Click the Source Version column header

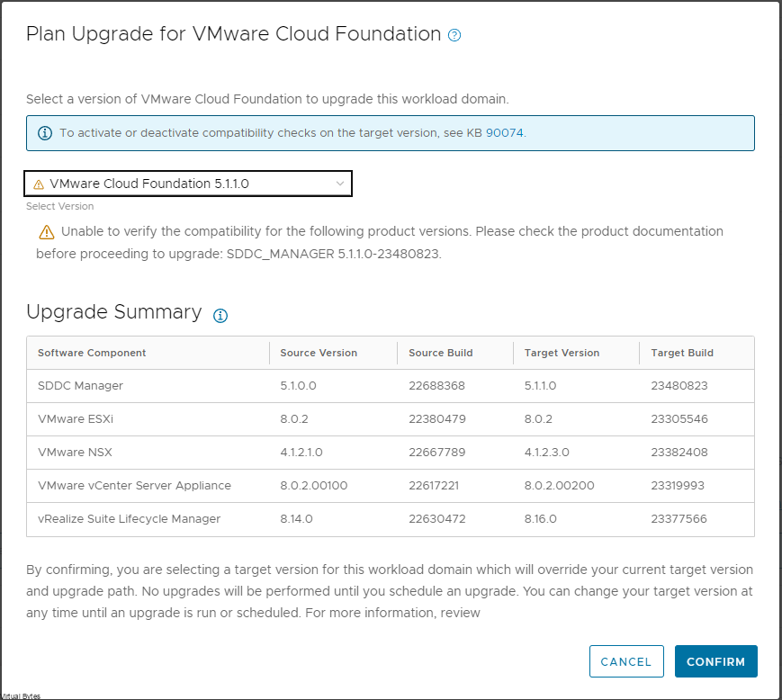coord(319,353)
